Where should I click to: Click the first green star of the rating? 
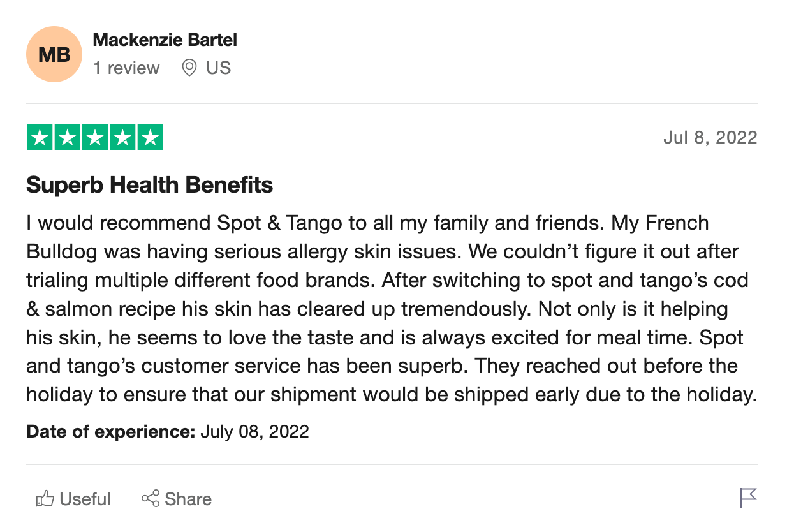tap(40, 138)
